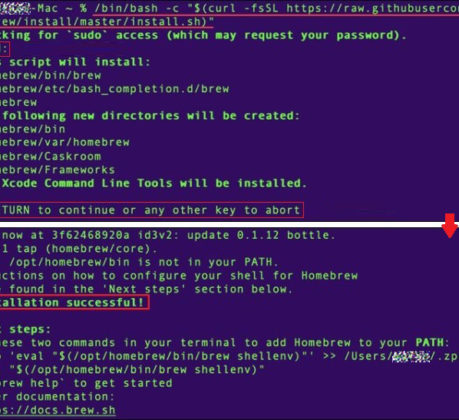This screenshot has height=420, width=459.
Task: Click the install.sh path on second line
Action: coord(107,22)
